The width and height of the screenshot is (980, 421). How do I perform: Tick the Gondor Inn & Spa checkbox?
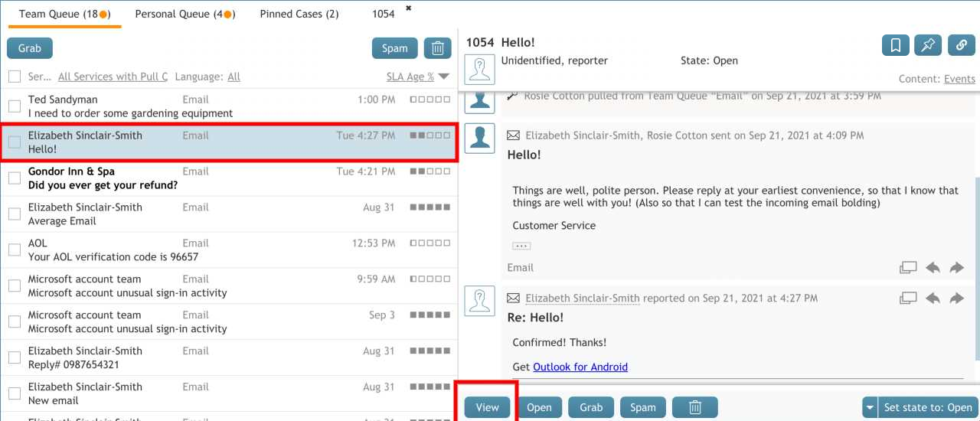[15, 178]
